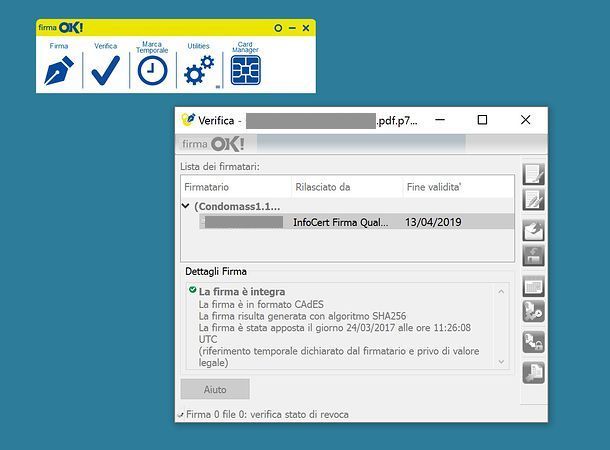Click the 'Dettagli Firma' group label
Screen dimensions: 610x450
[216, 271]
